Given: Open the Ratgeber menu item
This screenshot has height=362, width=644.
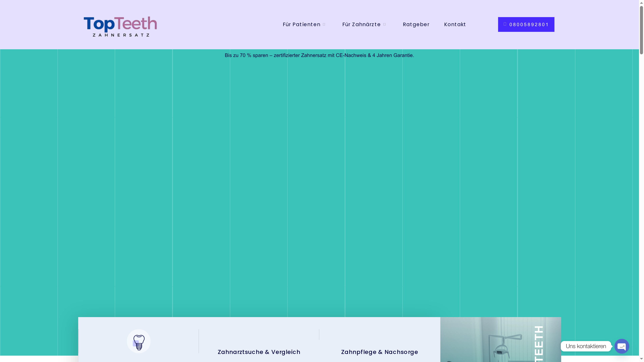Looking at the screenshot, I should tap(416, 24).
